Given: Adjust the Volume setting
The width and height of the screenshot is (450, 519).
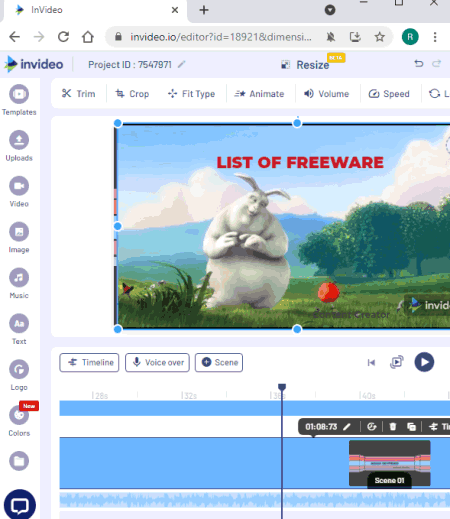Looking at the screenshot, I should tap(326, 94).
